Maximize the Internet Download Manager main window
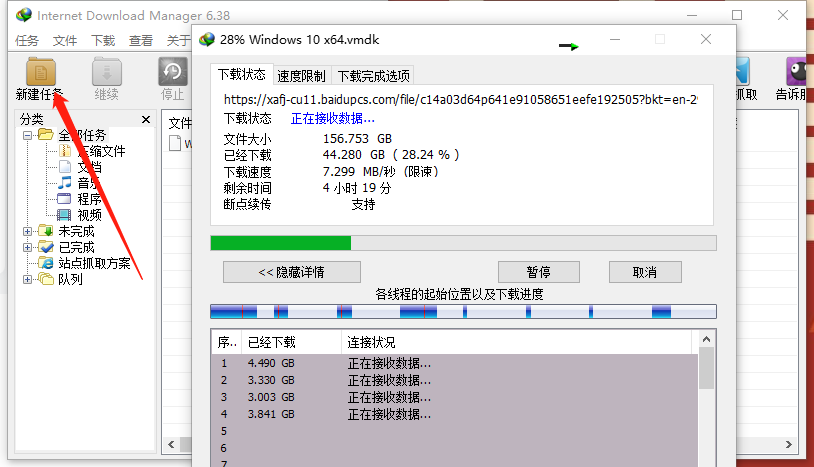Screen dimensions: 814x467 pyautogui.click(x=737, y=15)
